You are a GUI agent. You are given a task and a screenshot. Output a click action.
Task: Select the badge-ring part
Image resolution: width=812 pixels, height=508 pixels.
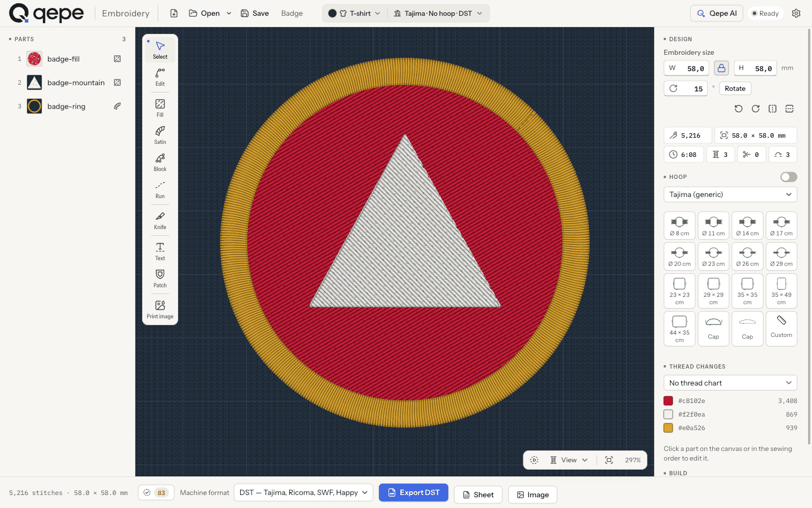[x=69, y=106]
